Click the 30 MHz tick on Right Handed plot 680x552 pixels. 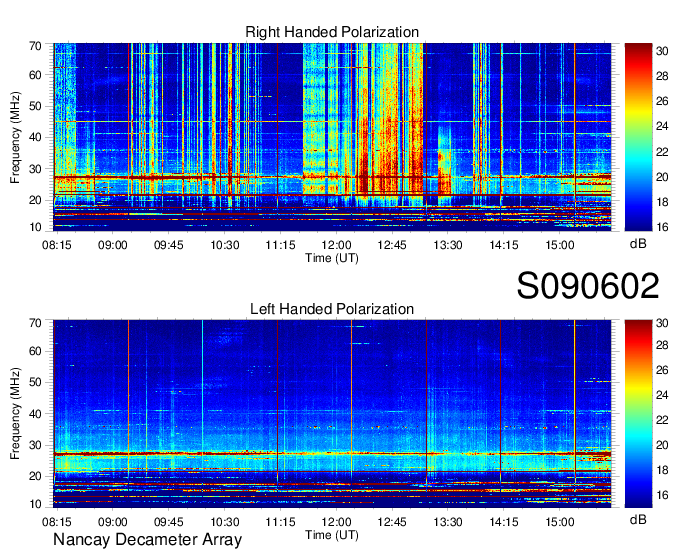(x=35, y=169)
